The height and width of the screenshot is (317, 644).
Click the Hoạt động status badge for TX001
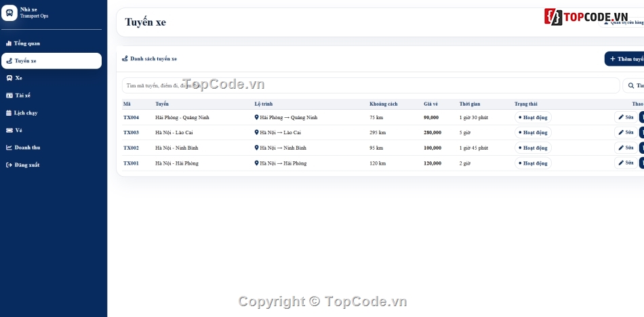533,163
